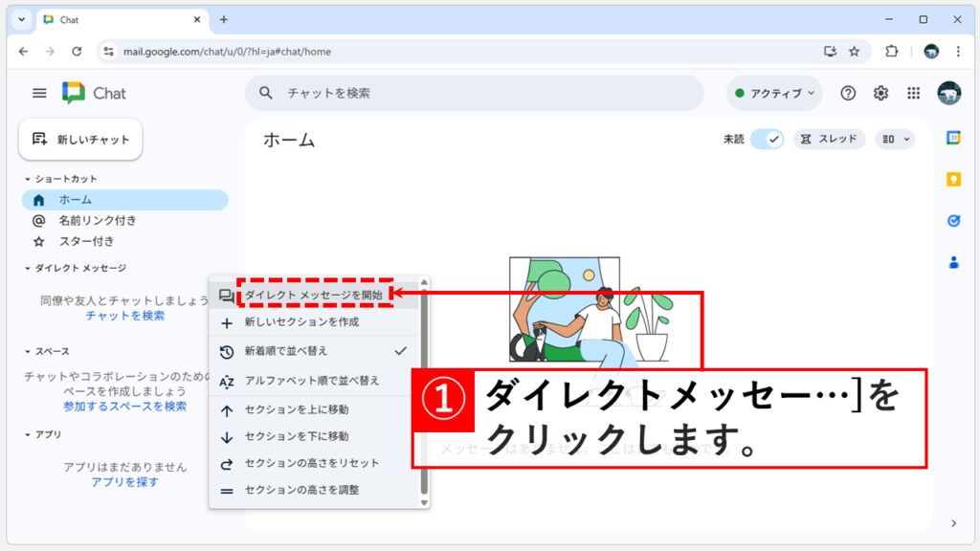This screenshot has width=980, height=551.
Task: Open the Chat settings gear
Action: [x=880, y=94]
